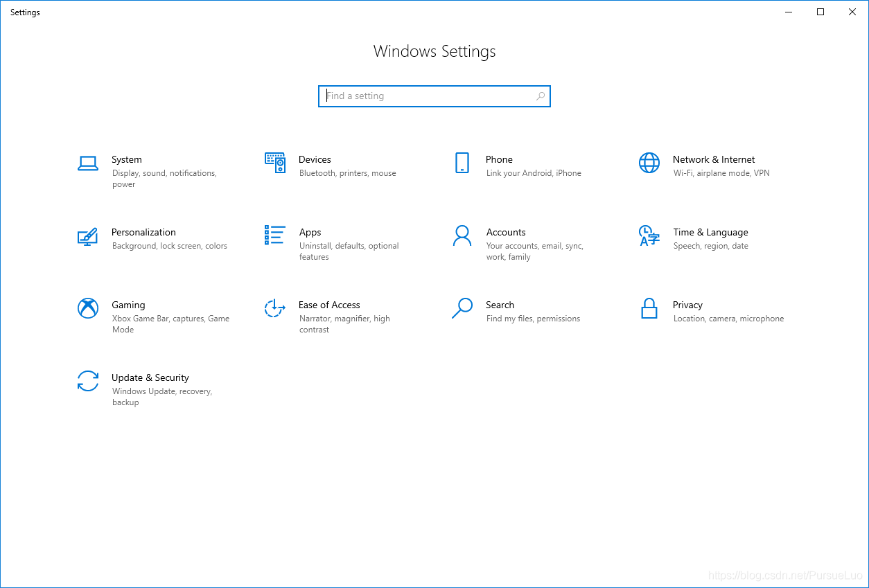Click 'Narrator, magnifier, high contrast' text
This screenshot has width=869, height=588.
(344, 324)
